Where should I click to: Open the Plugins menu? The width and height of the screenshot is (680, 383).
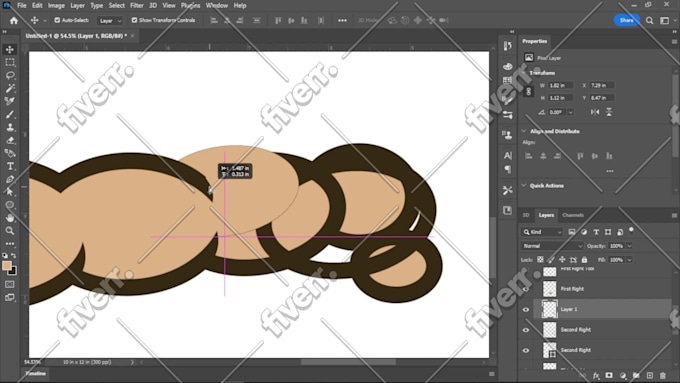pyautogui.click(x=190, y=6)
